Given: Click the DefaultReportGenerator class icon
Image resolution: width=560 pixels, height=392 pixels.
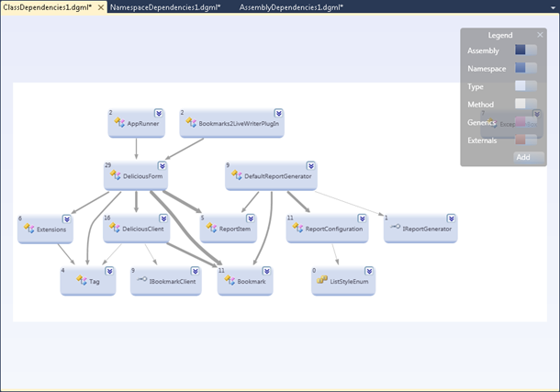Looking at the screenshot, I should [x=236, y=175].
